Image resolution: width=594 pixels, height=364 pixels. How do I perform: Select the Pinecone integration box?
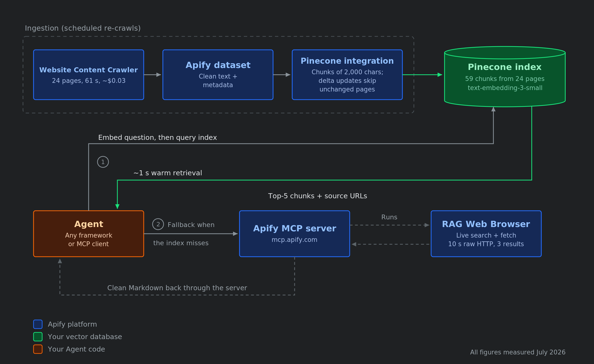point(347,75)
